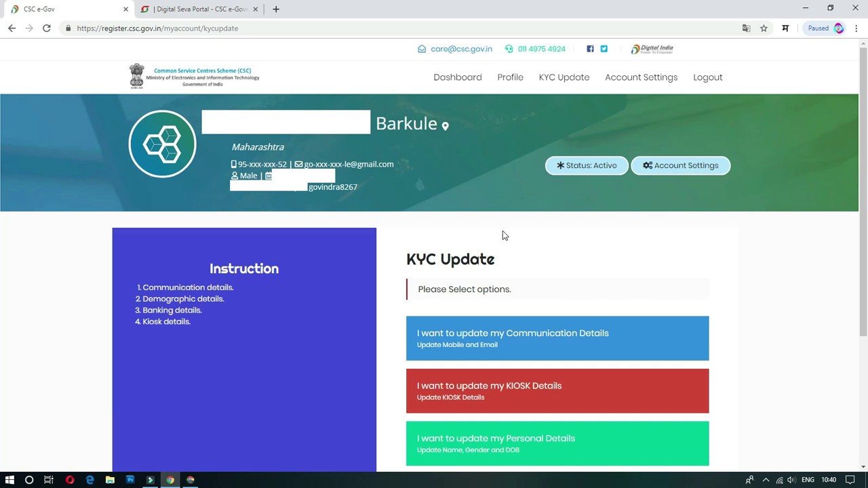Open Task View in the taskbar
The width and height of the screenshot is (868, 488).
coord(49,480)
